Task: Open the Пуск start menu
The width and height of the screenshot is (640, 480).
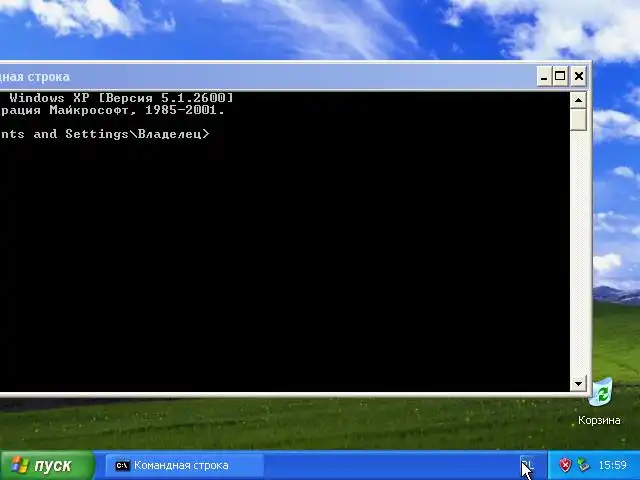Action: (47, 465)
